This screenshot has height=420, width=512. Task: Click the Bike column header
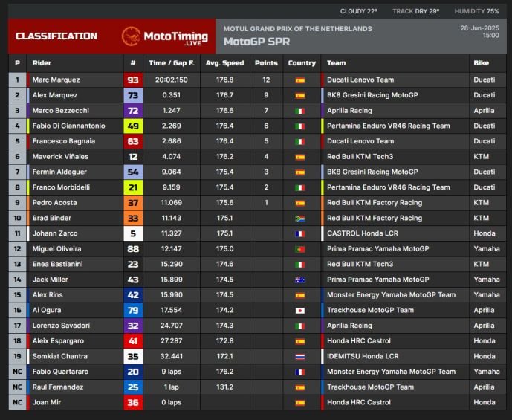click(482, 63)
